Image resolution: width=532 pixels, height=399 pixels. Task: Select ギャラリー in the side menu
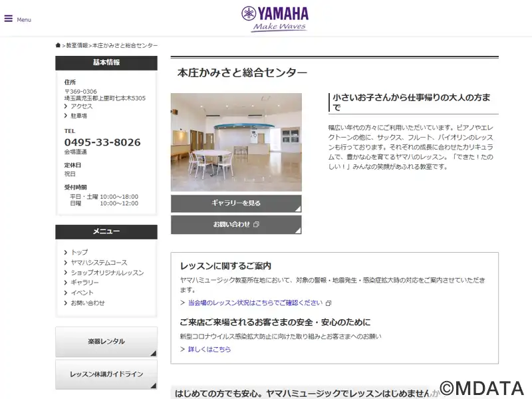pyautogui.click(x=84, y=282)
